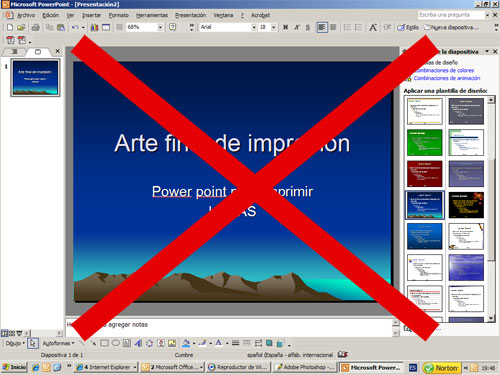Insert a chart from the toolbar
500x375 pixels.
point(95,27)
